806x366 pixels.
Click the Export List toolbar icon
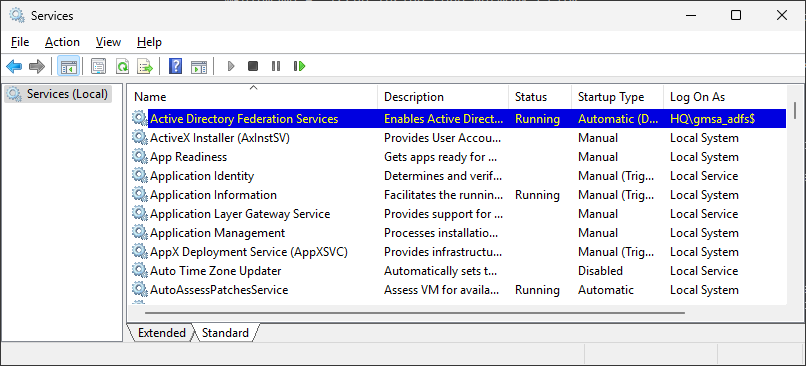pyautogui.click(x=145, y=66)
